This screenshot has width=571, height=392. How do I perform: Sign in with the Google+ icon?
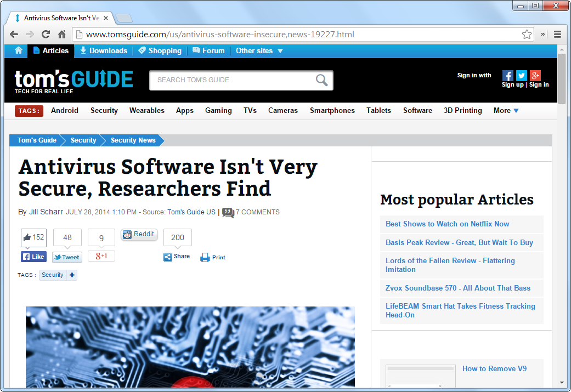535,76
